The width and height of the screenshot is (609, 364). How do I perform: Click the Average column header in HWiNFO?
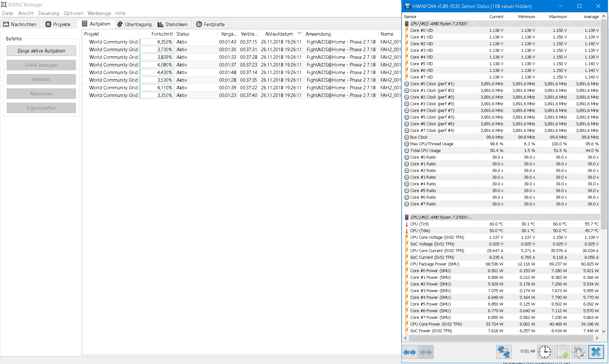tap(585, 17)
